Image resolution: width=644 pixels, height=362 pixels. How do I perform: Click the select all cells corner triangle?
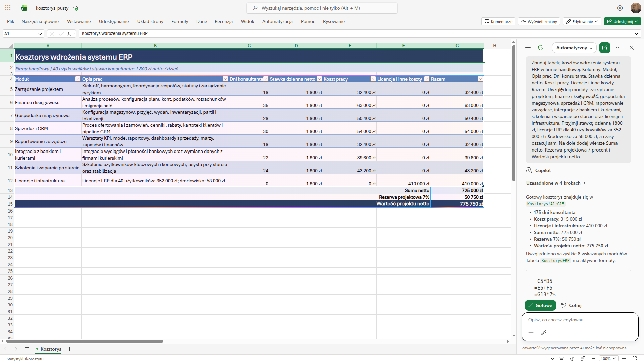tap(11, 46)
